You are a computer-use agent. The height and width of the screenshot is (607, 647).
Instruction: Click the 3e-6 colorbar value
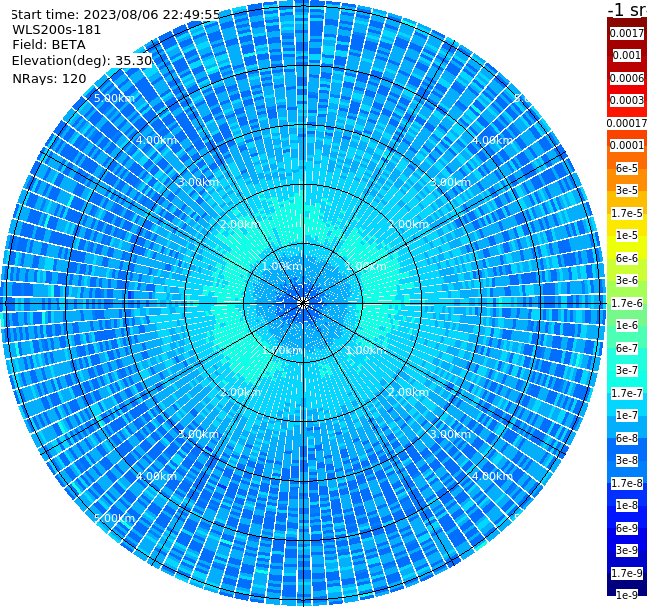pyautogui.click(x=627, y=280)
